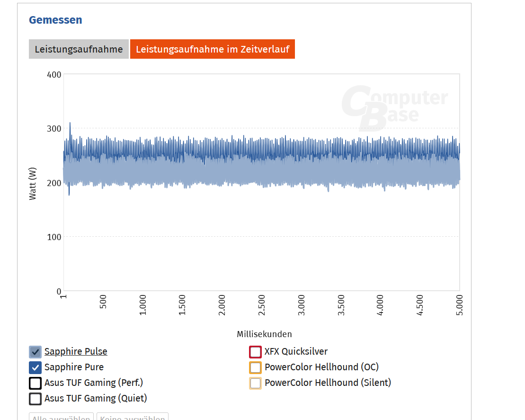525x420 pixels.
Task: Enable Asus TUF Gaming (Quiet) checkbox
Action: [x=35, y=399]
